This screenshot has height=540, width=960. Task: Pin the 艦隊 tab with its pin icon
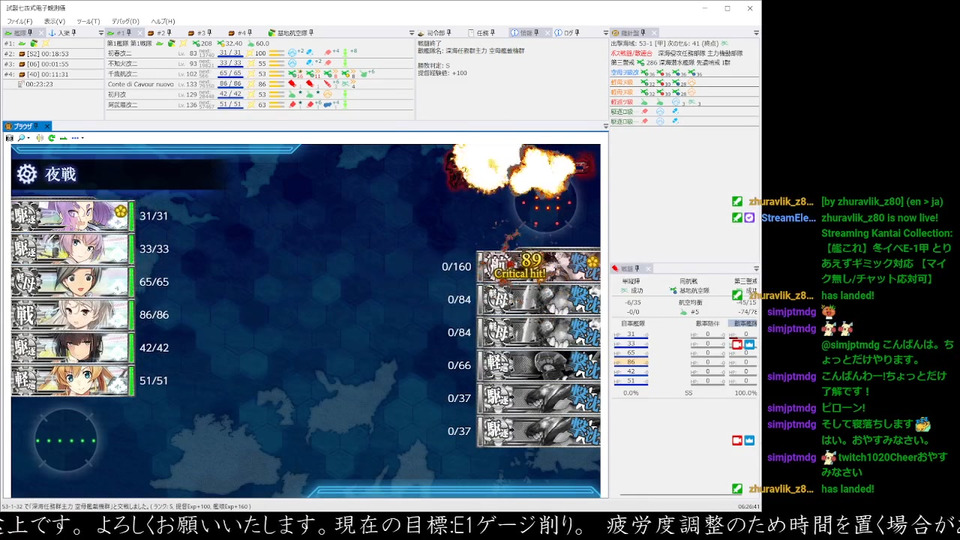[31, 33]
